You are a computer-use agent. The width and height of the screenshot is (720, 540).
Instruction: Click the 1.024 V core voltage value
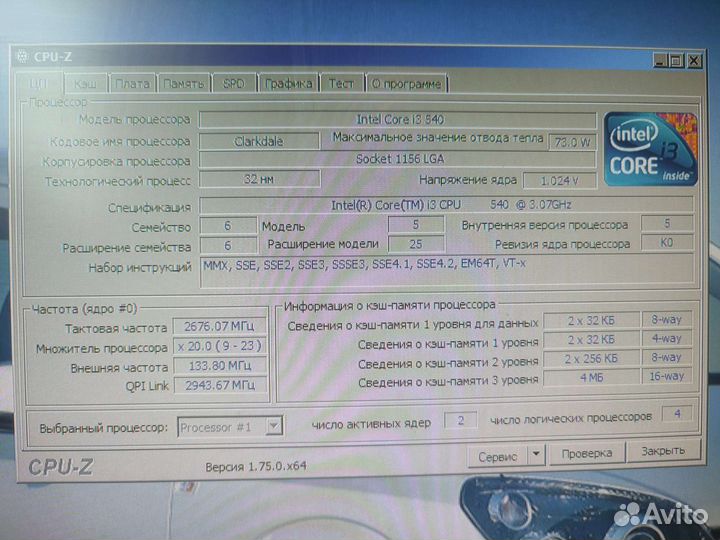559,180
